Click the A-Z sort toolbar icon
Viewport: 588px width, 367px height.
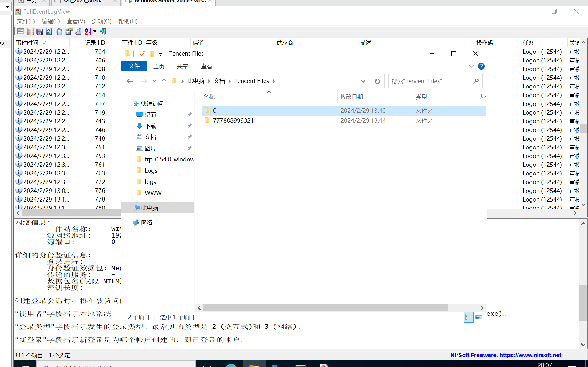tap(88, 31)
